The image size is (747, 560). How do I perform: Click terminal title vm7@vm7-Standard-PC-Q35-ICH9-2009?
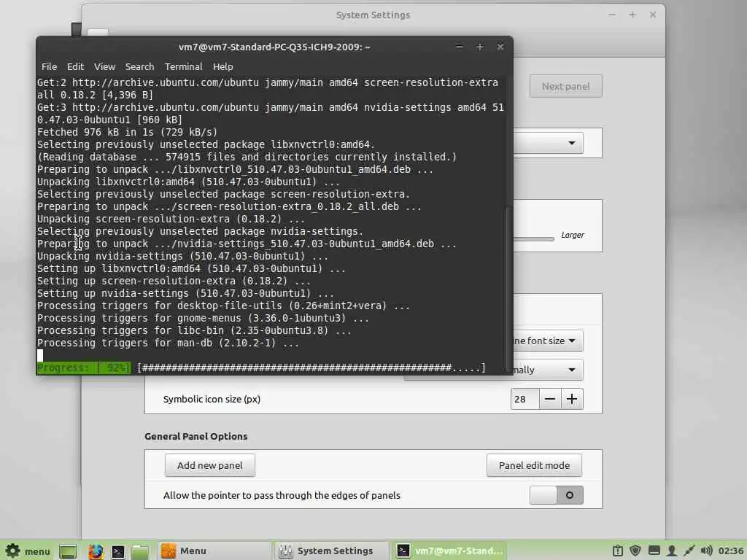click(x=274, y=47)
